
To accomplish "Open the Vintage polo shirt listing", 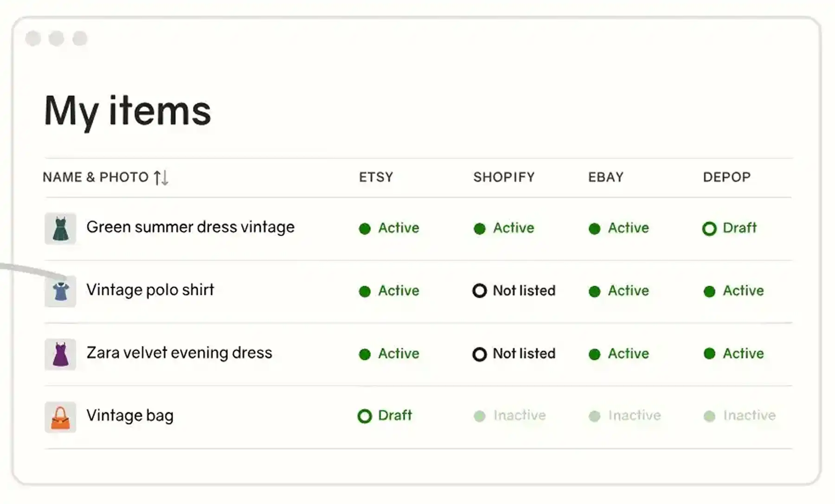I will (x=149, y=290).
